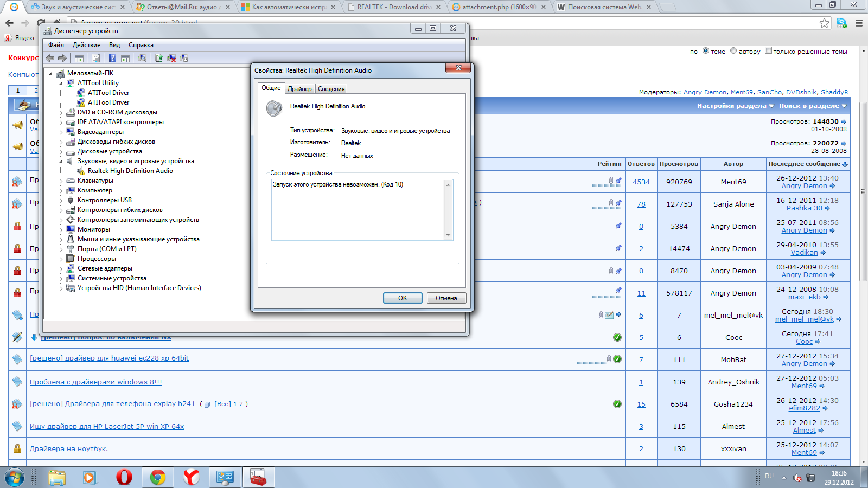The height and width of the screenshot is (488, 868).
Task: Click moderator link "DVDshnik" on the forum
Action: click(801, 92)
